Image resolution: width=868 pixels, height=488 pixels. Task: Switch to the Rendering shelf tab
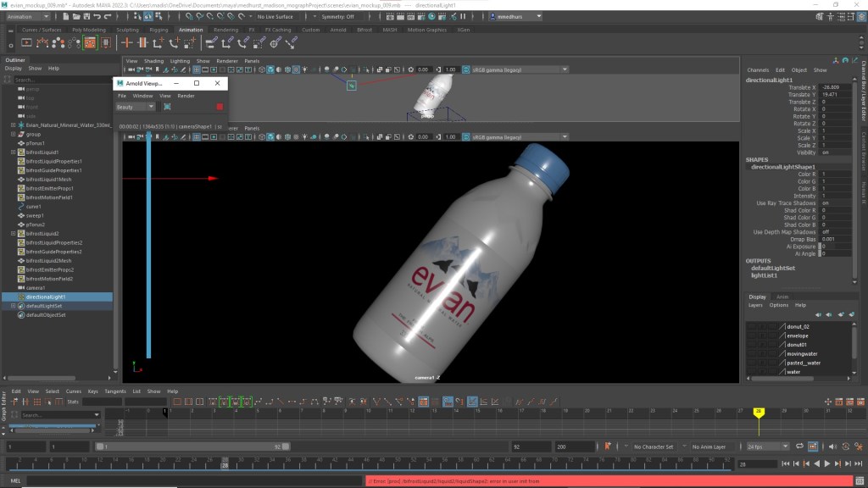[225, 30]
